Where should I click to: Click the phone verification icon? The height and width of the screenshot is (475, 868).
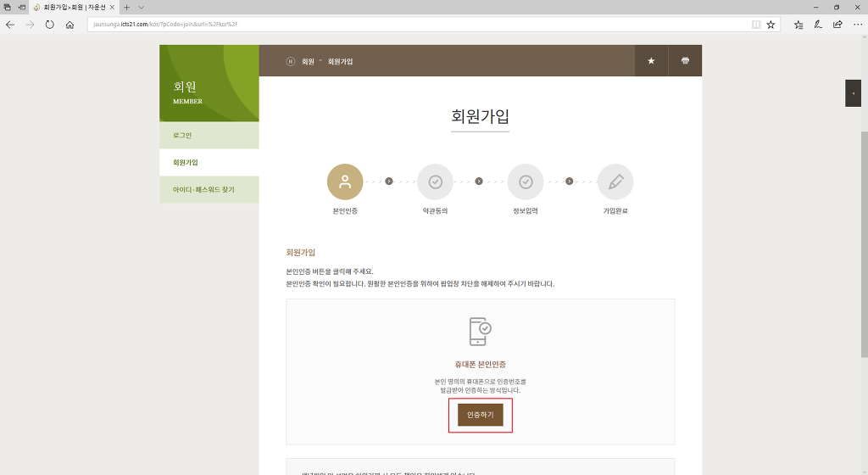click(x=480, y=331)
